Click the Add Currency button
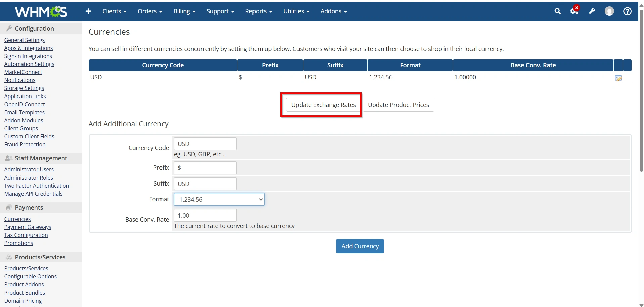Image resolution: width=644 pixels, height=307 pixels. tap(360, 246)
